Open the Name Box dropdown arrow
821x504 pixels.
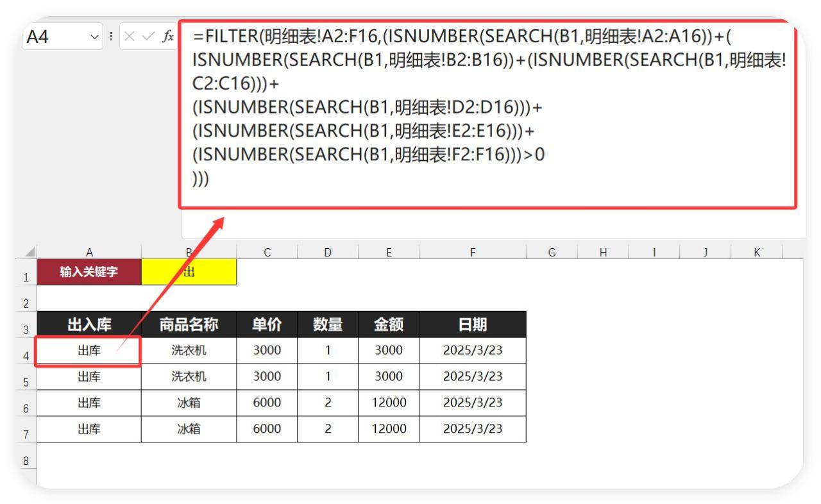pyautogui.click(x=96, y=37)
